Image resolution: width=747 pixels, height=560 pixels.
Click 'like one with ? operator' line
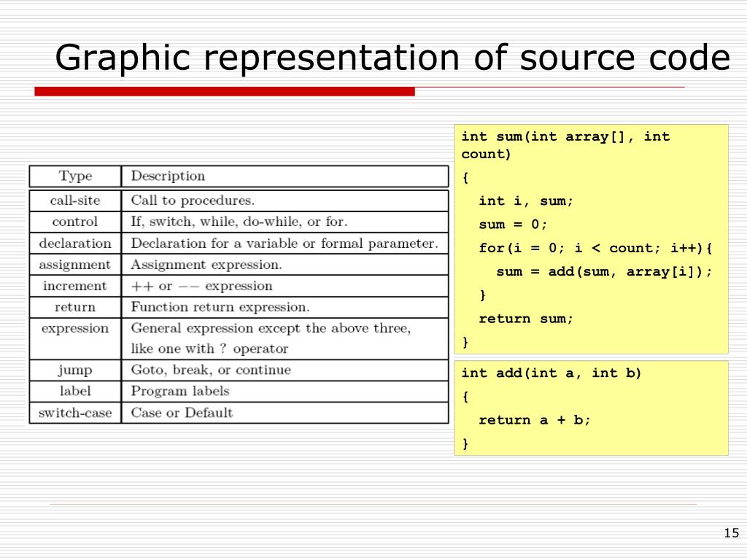pos(209,349)
